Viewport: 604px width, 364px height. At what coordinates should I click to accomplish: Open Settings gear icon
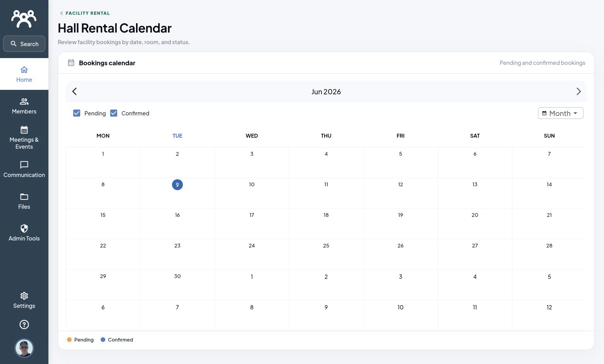(24, 296)
